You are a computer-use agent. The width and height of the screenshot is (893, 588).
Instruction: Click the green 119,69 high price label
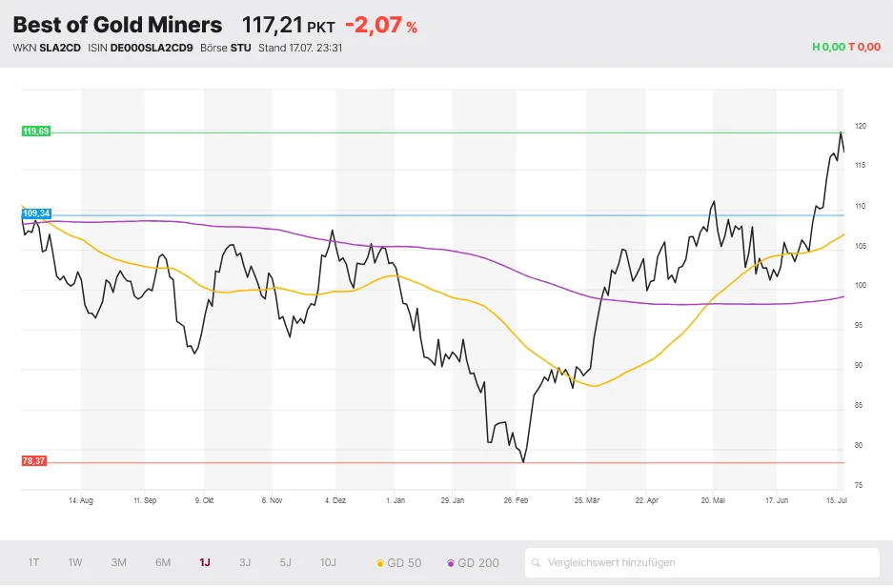pos(35,131)
